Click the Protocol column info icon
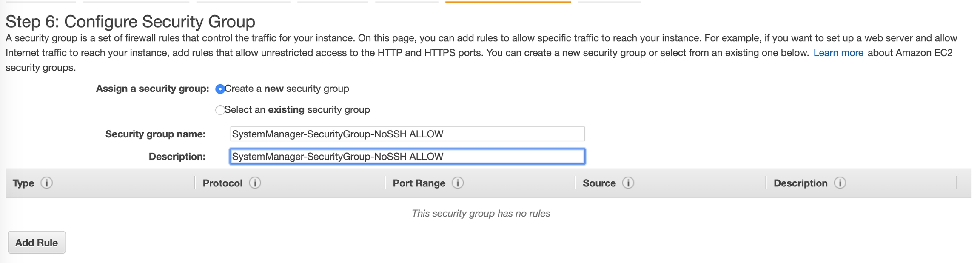The image size is (980, 263). [x=255, y=183]
